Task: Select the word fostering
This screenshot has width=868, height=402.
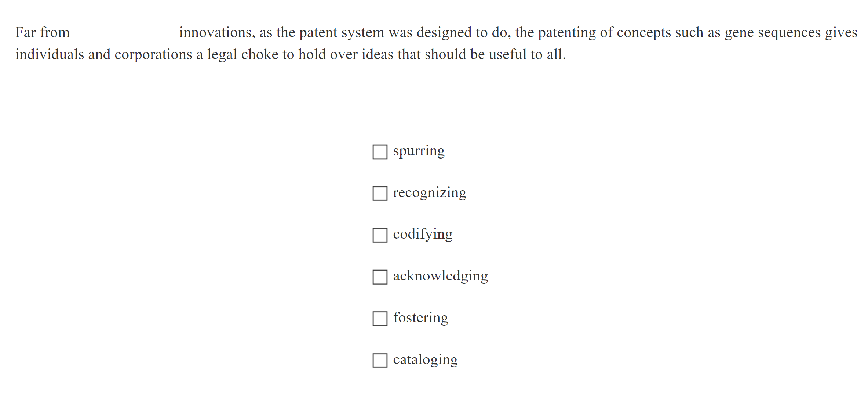Action: click(x=420, y=318)
